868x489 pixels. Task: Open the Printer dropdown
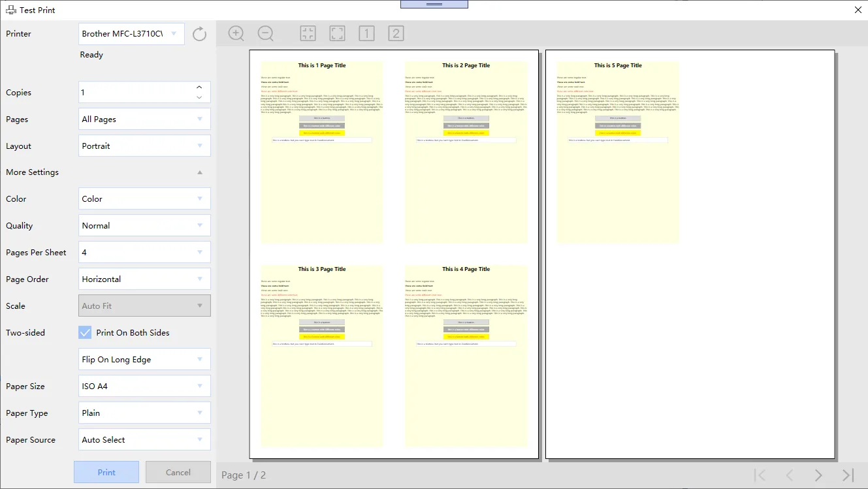pyautogui.click(x=131, y=34)
